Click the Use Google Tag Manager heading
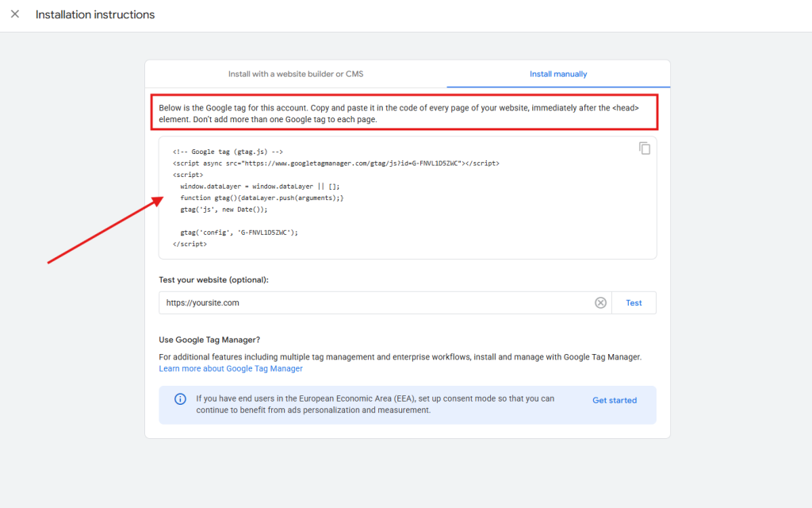 tap(209, 340)
